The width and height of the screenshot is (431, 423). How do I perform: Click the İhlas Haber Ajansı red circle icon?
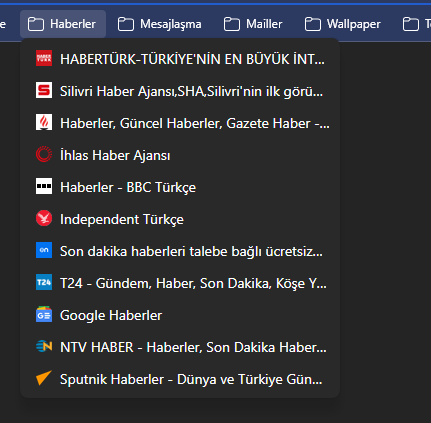pyautogui.click(x=44, y=154)
